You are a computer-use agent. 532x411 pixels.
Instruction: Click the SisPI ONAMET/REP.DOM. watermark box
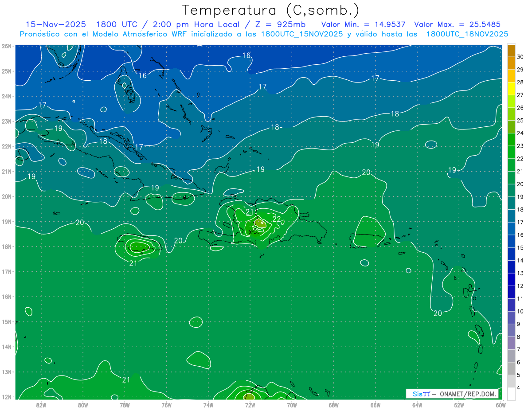pos(452,394)
